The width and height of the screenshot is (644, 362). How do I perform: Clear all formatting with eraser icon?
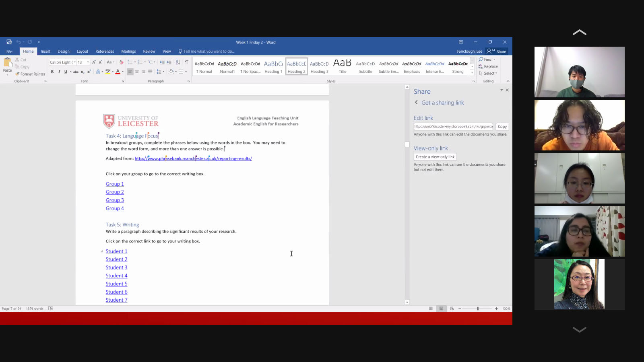[122, 62]
